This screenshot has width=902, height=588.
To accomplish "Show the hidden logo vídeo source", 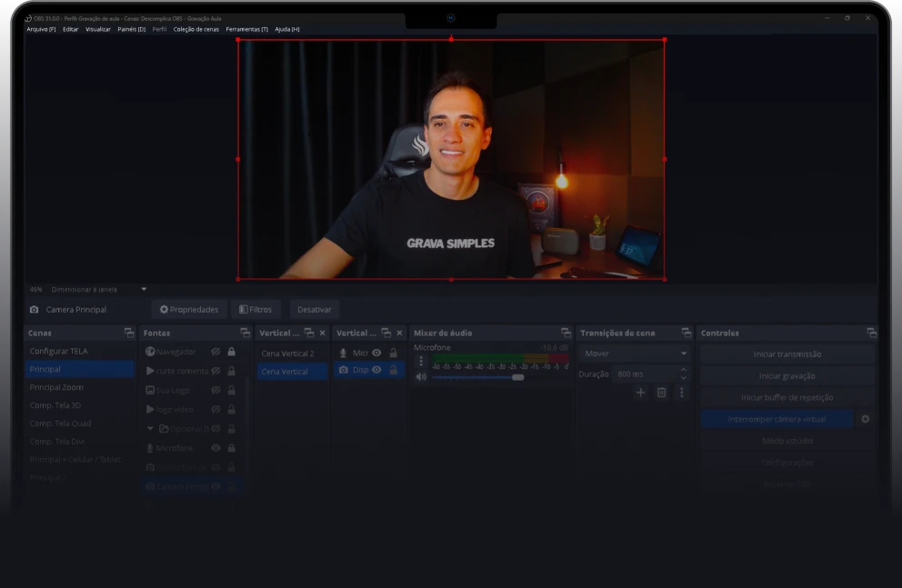I will pyautogui.click(x=215, y=409).
